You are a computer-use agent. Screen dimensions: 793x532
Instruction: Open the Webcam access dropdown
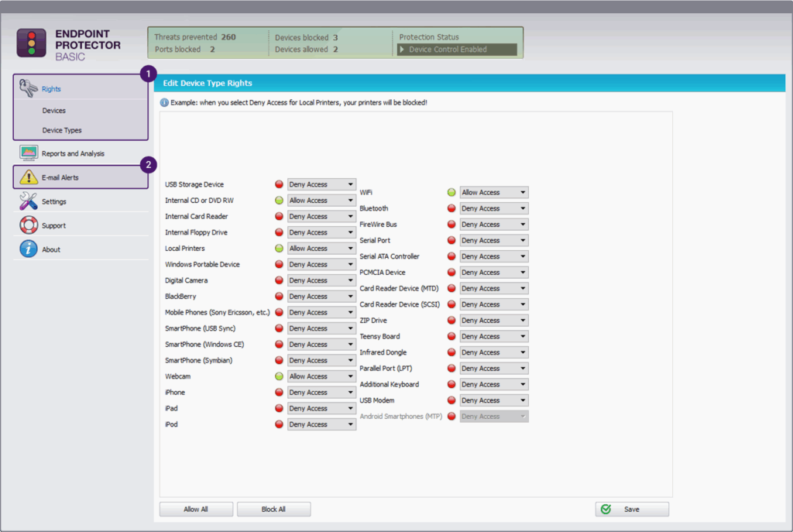point(321,376)
